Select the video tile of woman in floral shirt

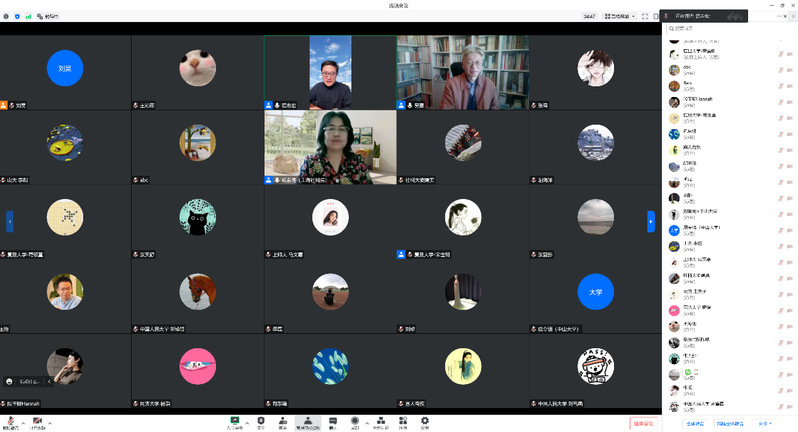click(x=330, y=146)
